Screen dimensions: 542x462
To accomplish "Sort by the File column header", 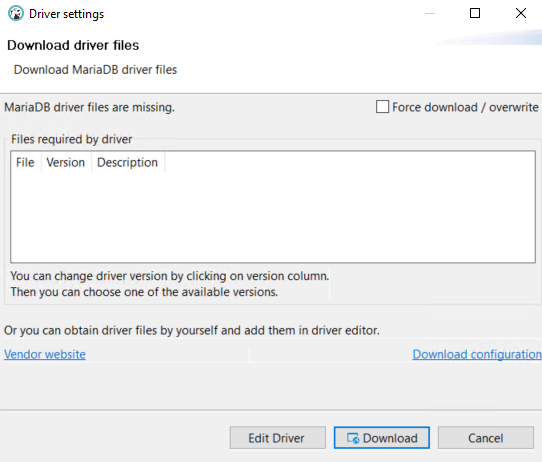I will pyautogui.click(x=25, y=162).
